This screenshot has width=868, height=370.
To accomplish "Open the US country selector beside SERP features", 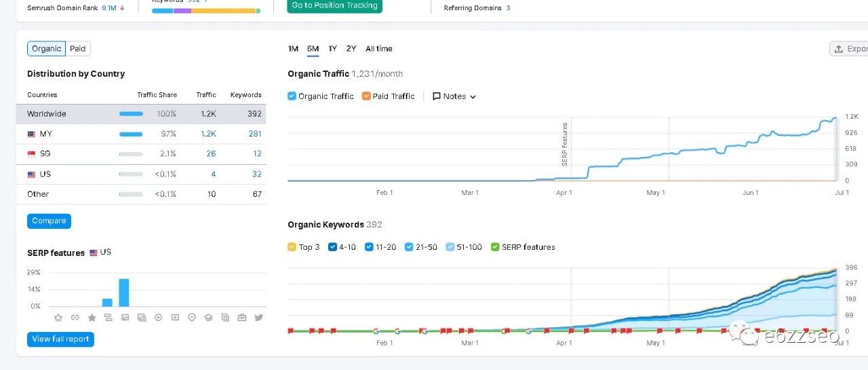I will (x=100, y=253).
